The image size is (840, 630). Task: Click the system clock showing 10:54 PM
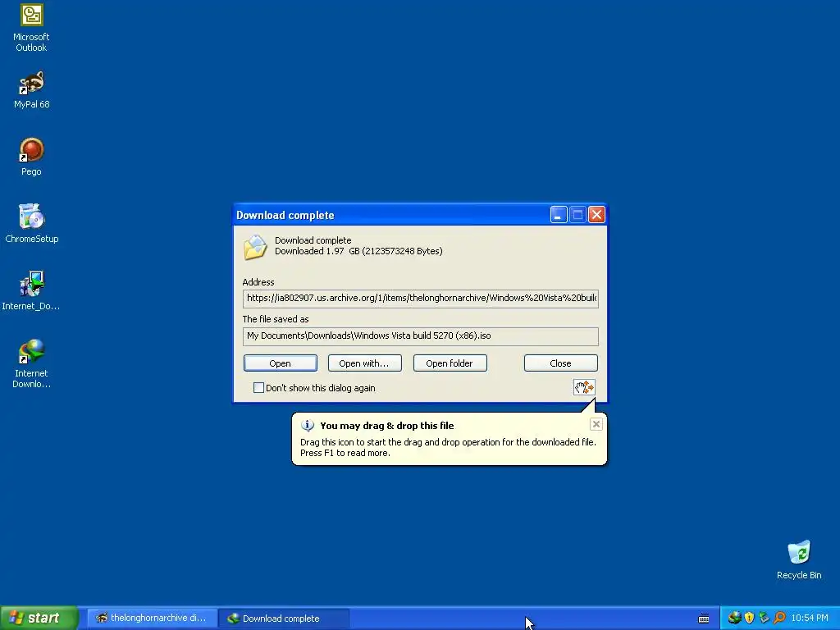(x=810, y=619)
